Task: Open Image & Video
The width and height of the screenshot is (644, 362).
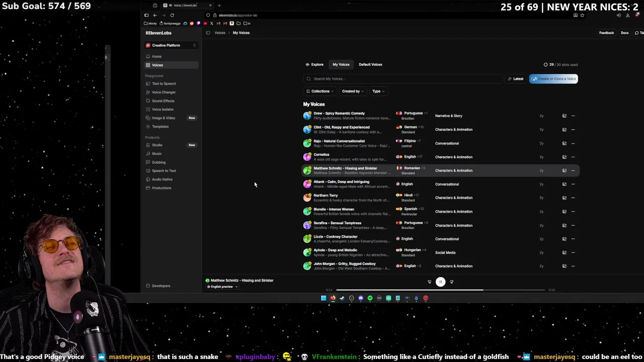Action: 171,118
